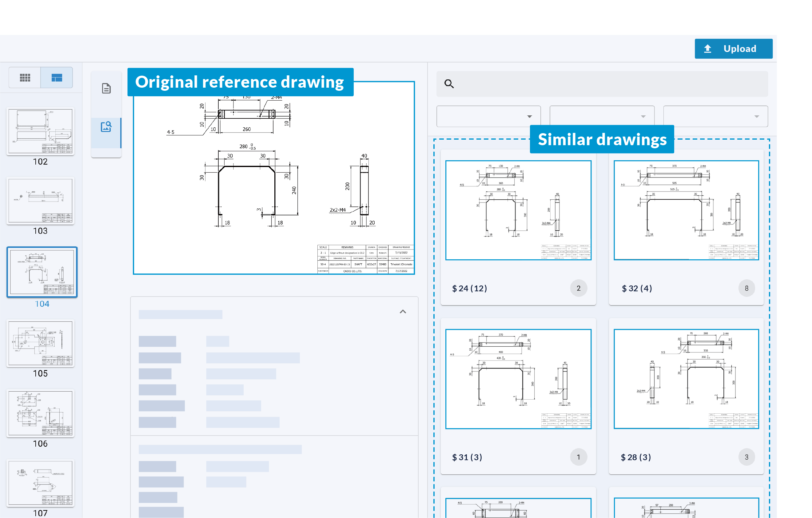Click the price text $ 28 (3)
The width and height of the screenshot is (812, 518).
pyautogui.click(x=636, y=458)
